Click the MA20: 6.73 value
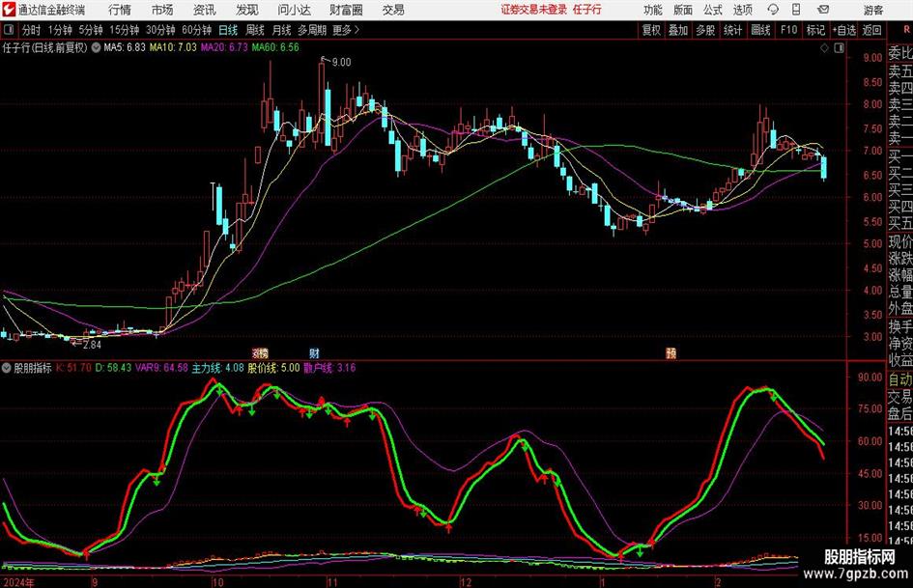Image resolution: width=913 pixels, height=588 pixels. tap(224, 47)
